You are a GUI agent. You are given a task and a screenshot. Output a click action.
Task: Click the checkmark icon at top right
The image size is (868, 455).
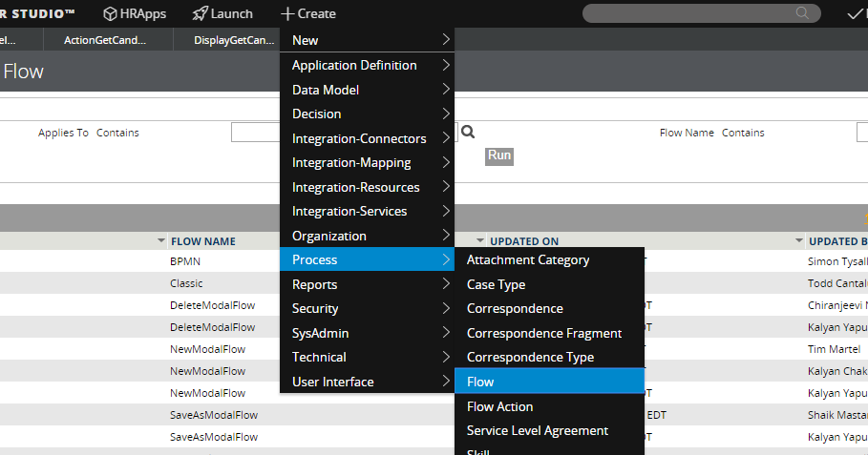point(856,13)
